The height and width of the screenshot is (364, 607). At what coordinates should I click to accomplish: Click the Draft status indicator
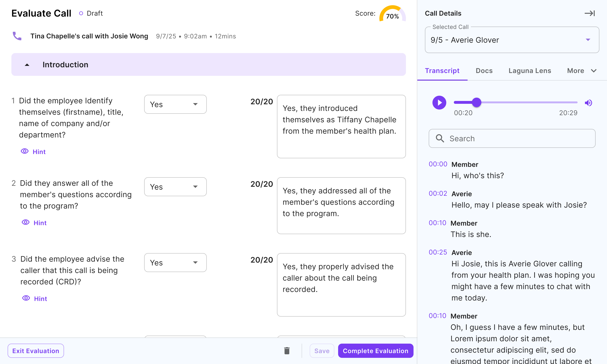[91, 13]
